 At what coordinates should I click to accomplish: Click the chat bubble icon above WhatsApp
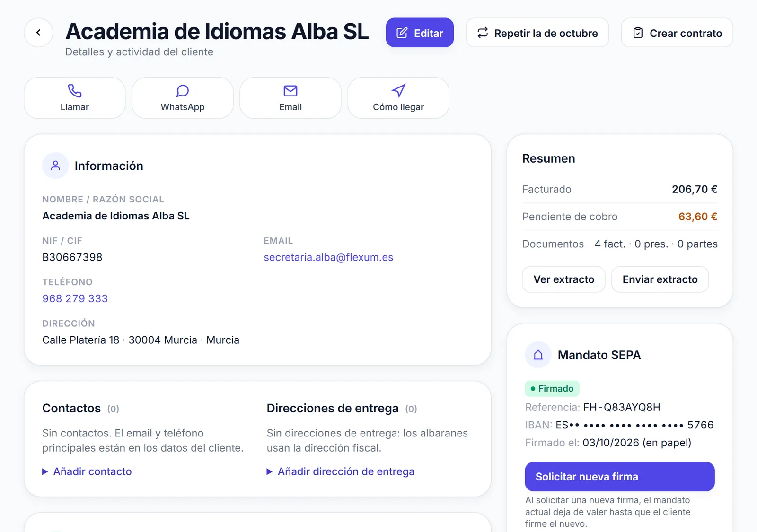point(183,90)
